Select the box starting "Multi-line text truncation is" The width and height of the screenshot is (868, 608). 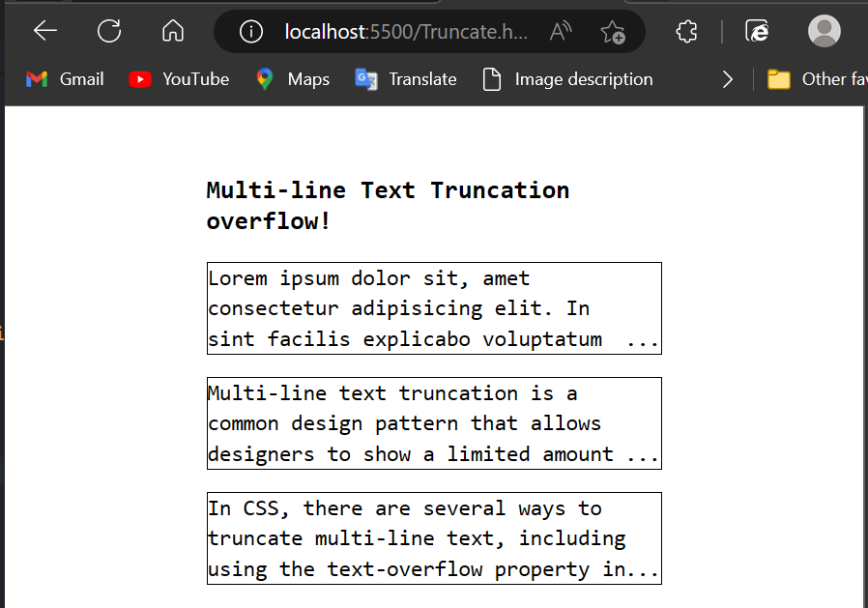click(x=433, y=423)
